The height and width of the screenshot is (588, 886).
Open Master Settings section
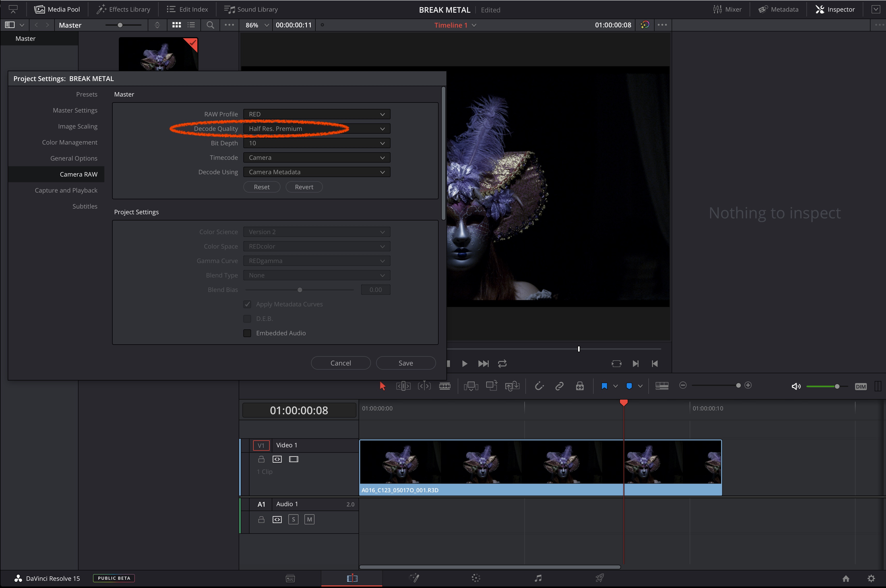point(75,110)
